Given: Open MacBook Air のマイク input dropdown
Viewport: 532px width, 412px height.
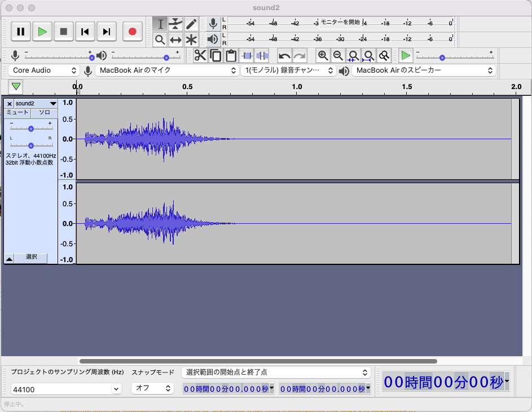Looking at the screenshot, I should tap(167, 70).
